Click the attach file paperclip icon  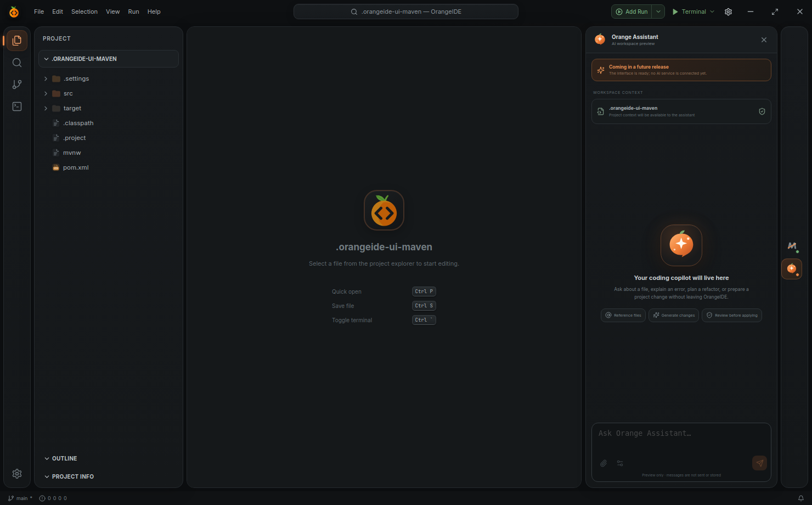[604, 463]
